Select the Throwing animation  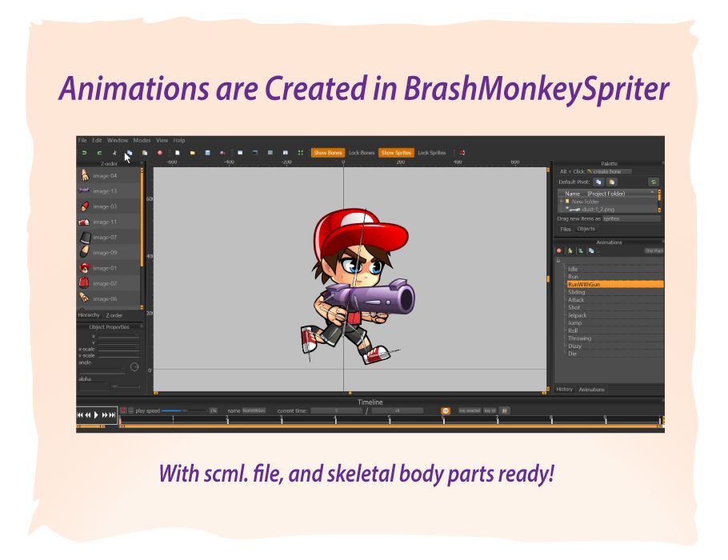[x=615, y=338]
